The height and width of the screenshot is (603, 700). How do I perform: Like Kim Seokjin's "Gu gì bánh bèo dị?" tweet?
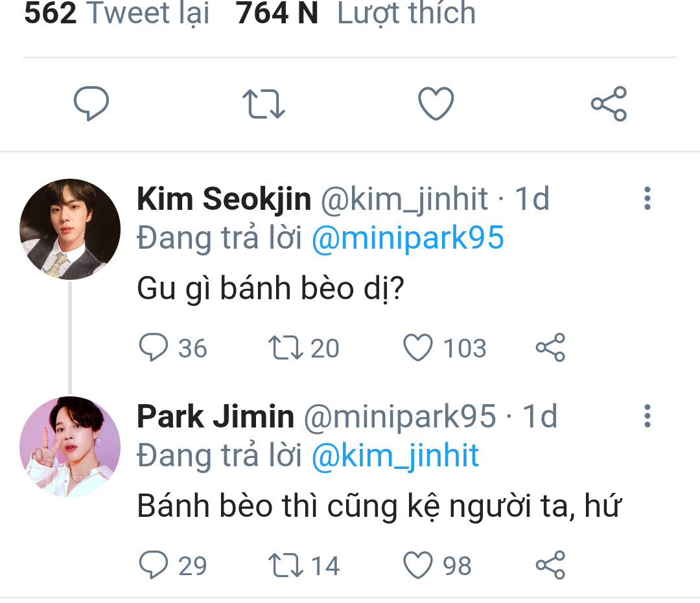click(x=418, y=348)
